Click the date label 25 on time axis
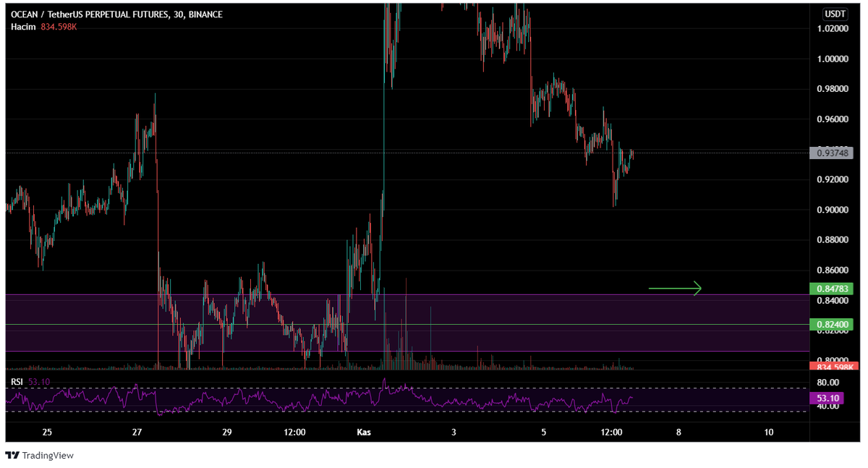The image size is (868, 468). (47, 433)
